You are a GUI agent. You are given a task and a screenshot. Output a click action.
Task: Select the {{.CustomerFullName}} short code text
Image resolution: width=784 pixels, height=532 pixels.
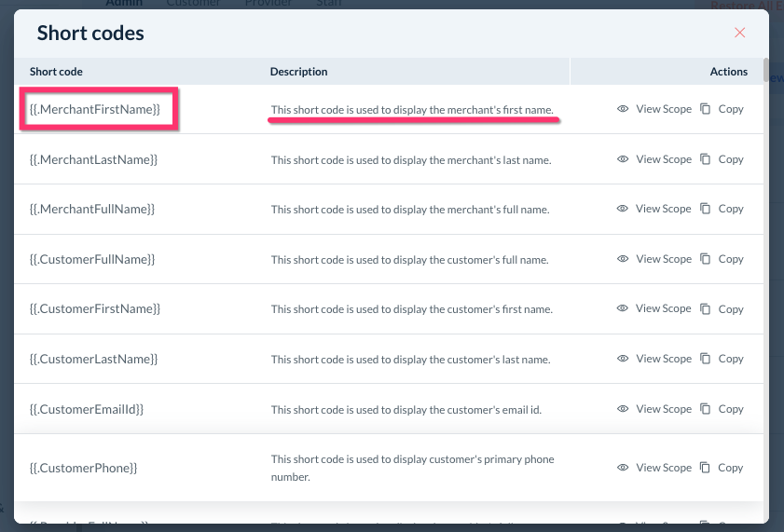92,259
